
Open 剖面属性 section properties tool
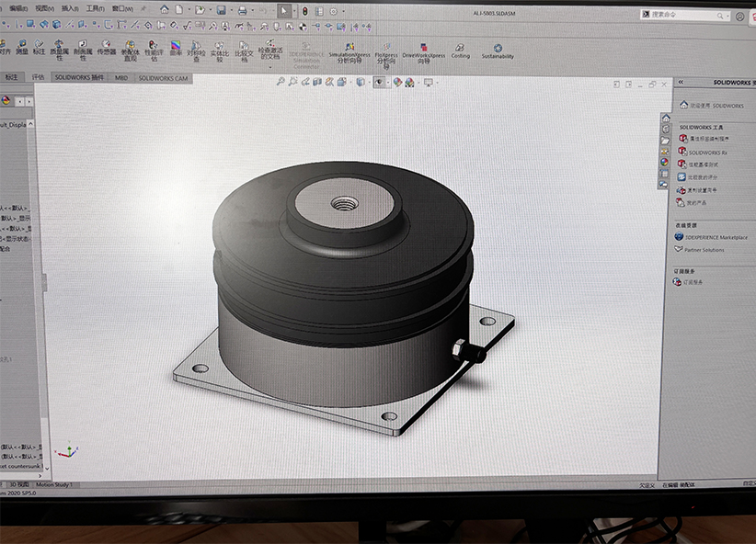83,50
